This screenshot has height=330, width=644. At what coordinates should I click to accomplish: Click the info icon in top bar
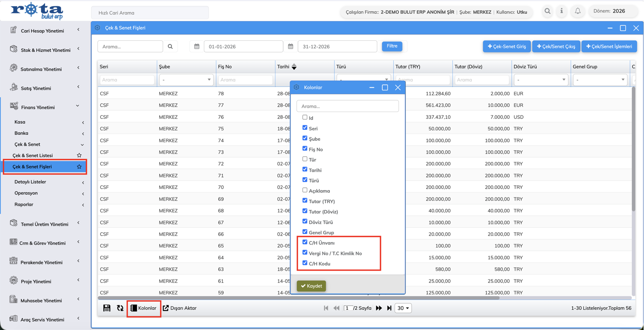tap(562, 11)
